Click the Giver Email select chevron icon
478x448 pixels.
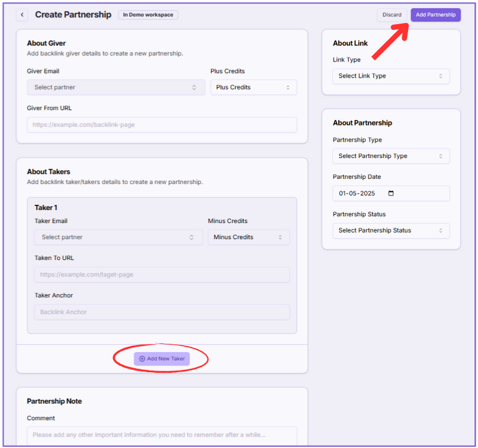coord(194,88)
